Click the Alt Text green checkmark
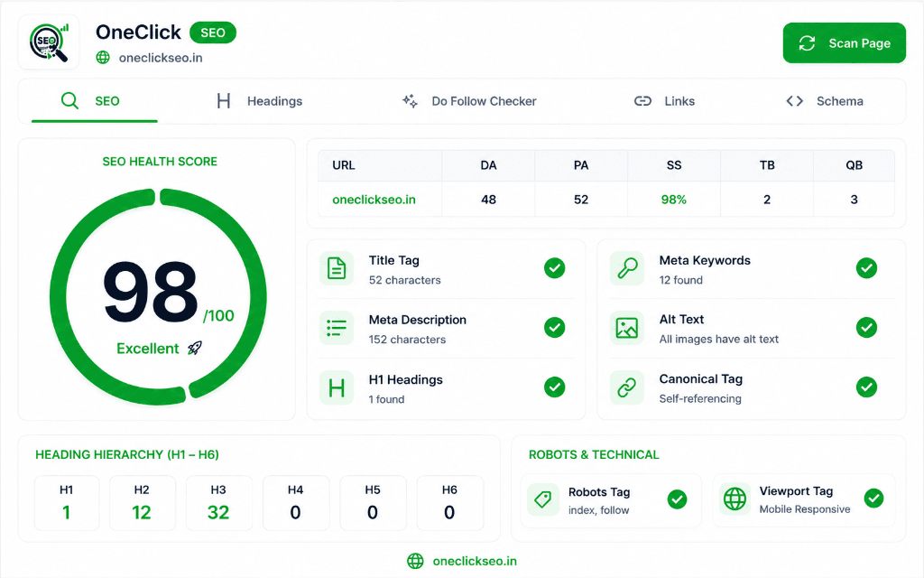The width and height of the screenshot is (924, 578). [866, 327]
